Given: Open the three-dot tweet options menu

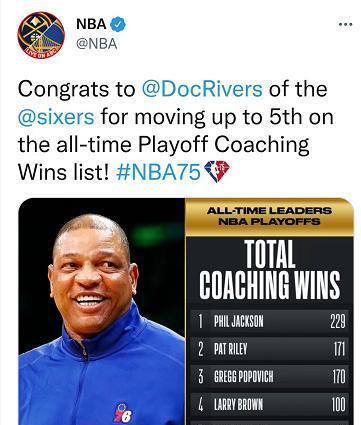Looking at the screenshot, I should tap(345, 24).
